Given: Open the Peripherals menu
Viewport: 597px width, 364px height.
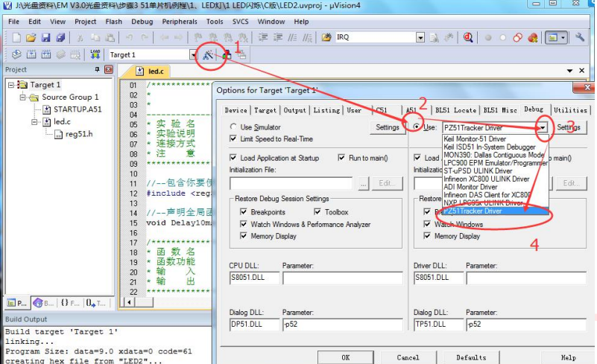Looking at the screenshot, I should point(180,22).
